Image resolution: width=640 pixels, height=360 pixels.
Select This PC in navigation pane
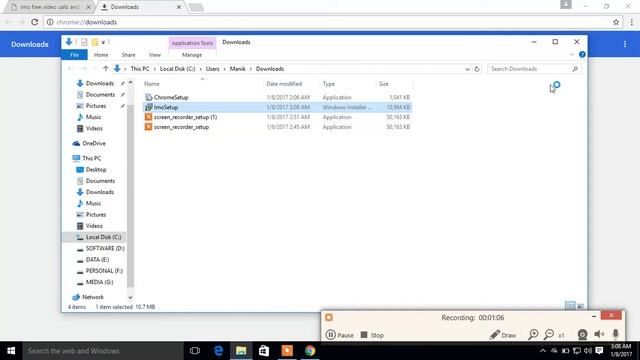point(91,158)
